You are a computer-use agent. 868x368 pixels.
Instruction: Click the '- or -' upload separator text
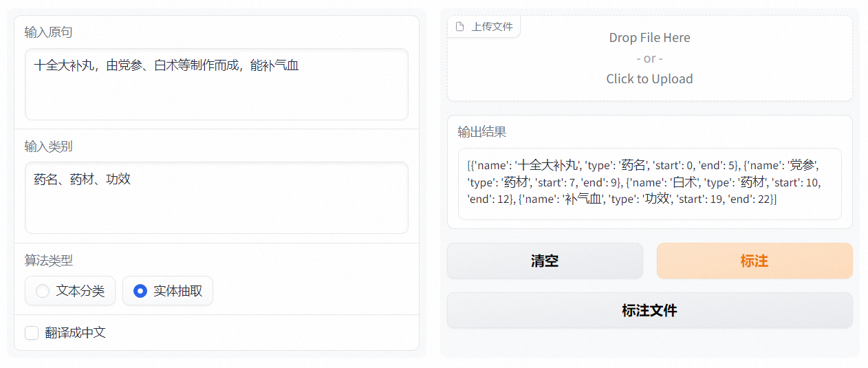tap(649, 58)
